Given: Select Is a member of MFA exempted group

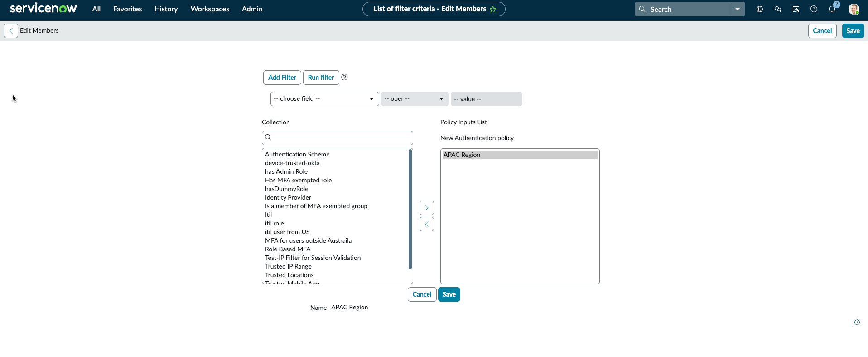Looking at the screenshot, I should (336, 206).
